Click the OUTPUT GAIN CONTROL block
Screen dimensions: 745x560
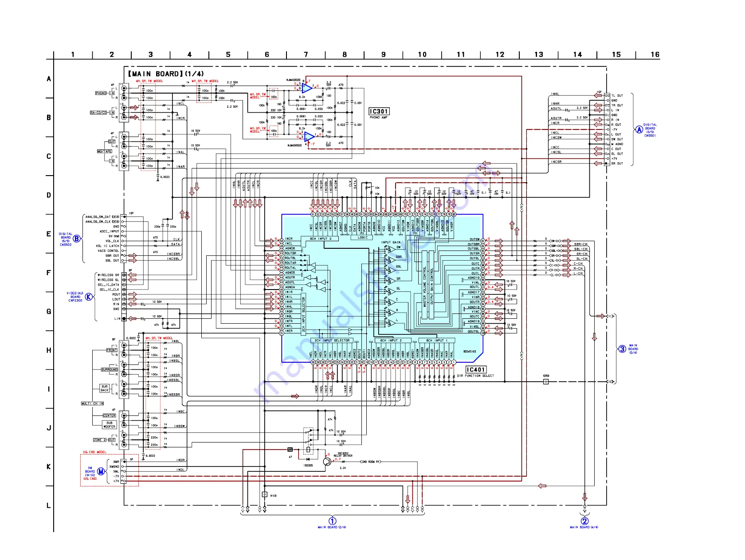click(431, 285)
